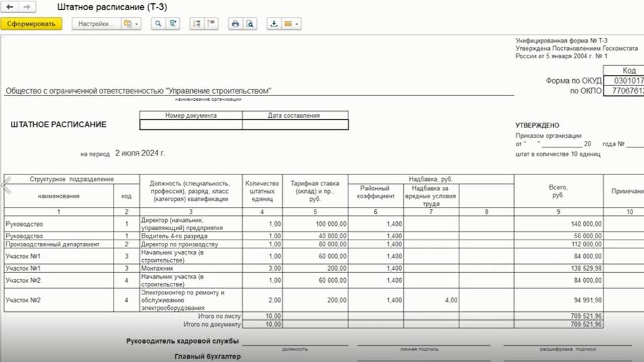Screen dimensions: 644x362
Task: Click the 2,00 staff units cell
Action: (262, 300)
